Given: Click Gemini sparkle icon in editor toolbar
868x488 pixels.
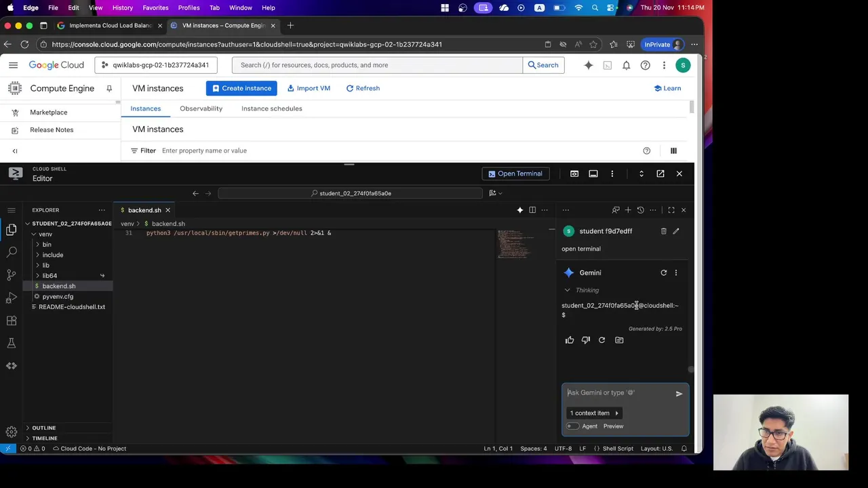Looking at the screenshot, I should [520, 210].
